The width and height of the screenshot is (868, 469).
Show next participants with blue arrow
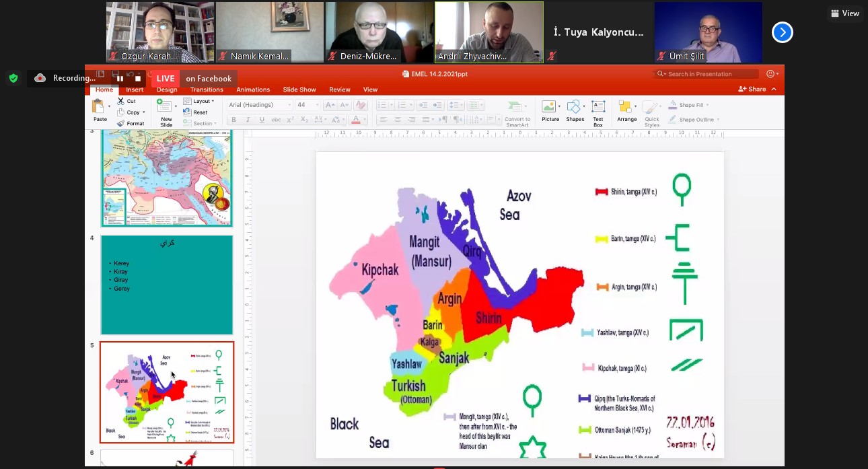pyautogui.click(x=782, y=32)
